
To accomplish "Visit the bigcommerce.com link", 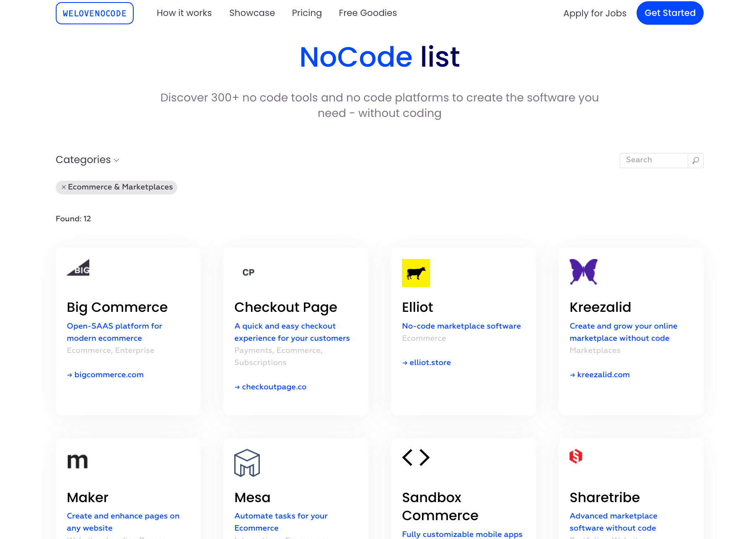I will (105, 375).
